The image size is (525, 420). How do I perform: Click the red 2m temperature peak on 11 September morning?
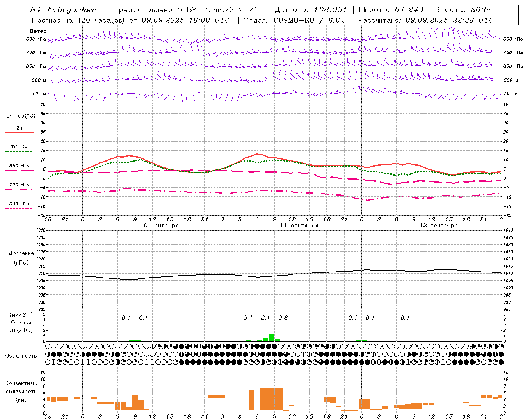coord(258,154)
